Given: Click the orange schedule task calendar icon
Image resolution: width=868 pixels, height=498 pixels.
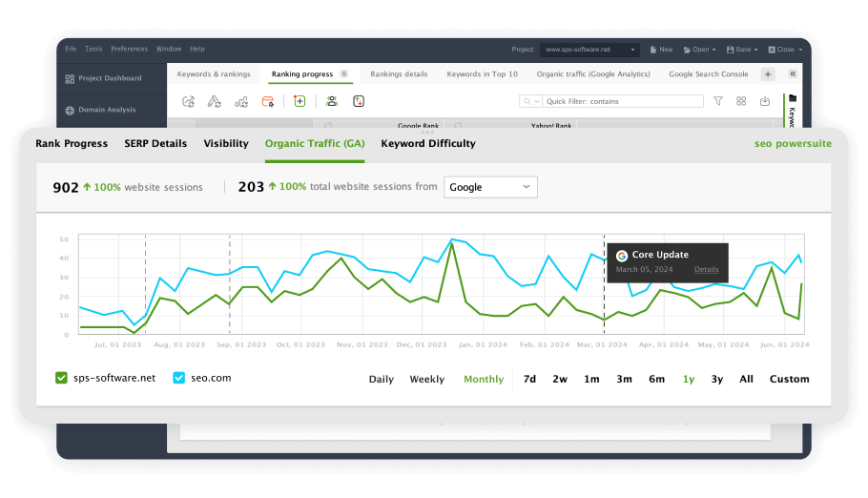Looking at the screenshot, I should (x=268, y=101).
